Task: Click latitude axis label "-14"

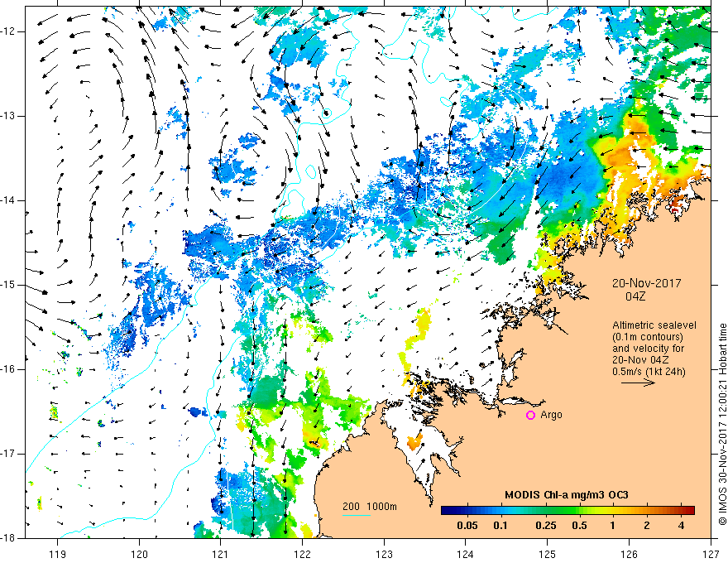Action: [x=8, y=200]
